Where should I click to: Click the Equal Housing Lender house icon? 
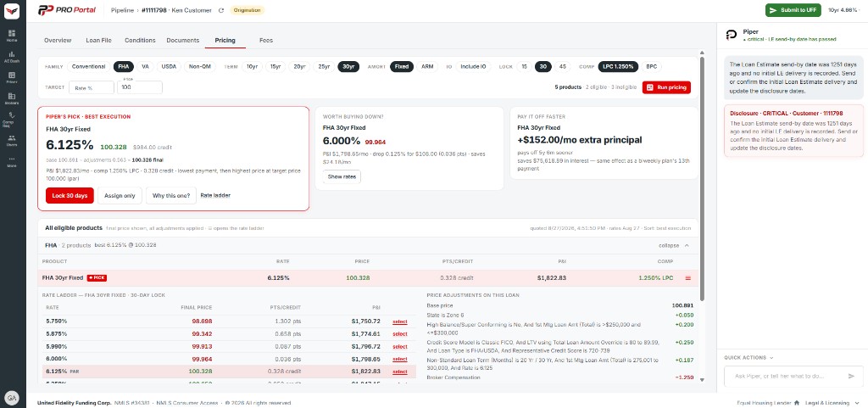pos(797,402)
